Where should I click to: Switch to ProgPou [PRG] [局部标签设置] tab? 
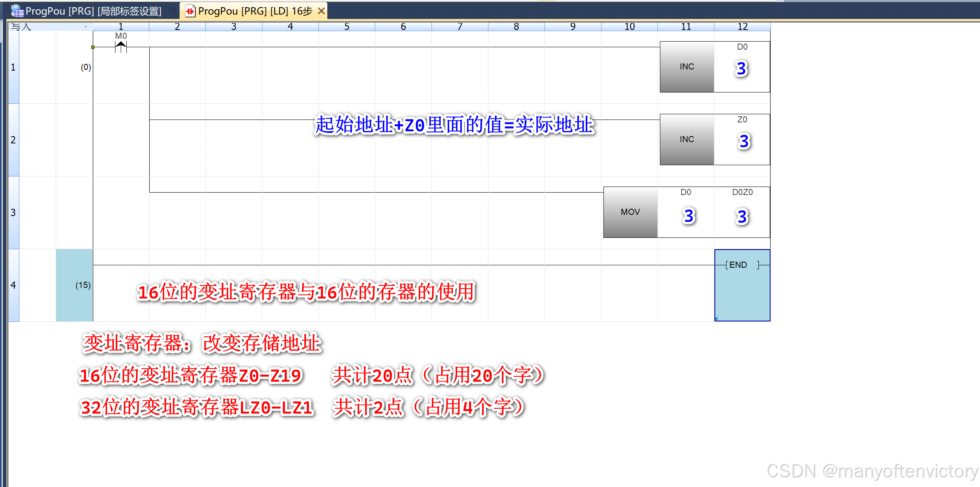click(93, 11)
